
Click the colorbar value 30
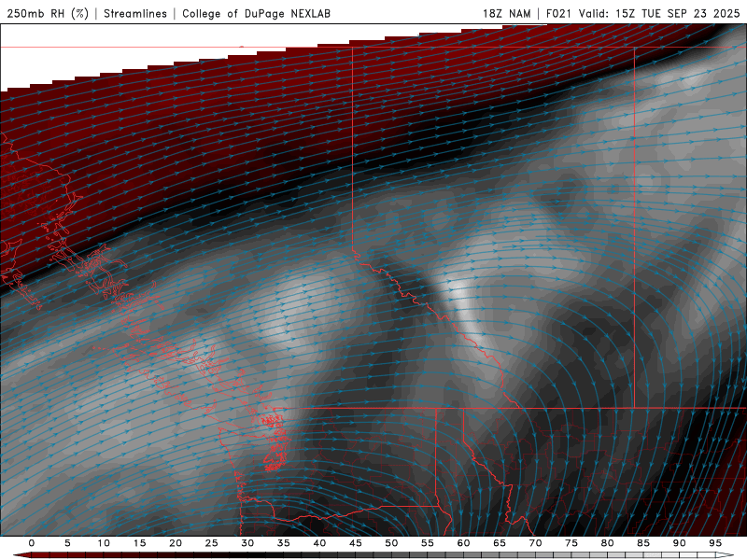[247, 543]
